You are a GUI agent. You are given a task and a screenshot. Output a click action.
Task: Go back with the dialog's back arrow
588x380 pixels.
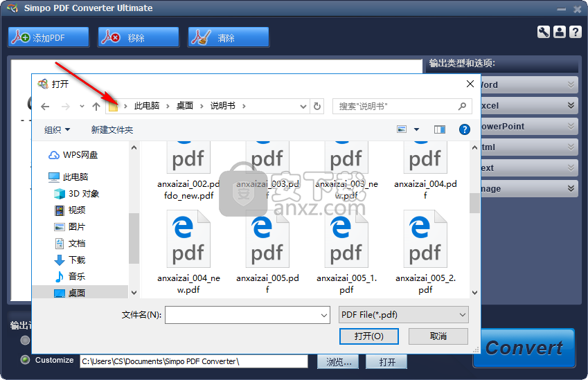click(x=46, y=107)
